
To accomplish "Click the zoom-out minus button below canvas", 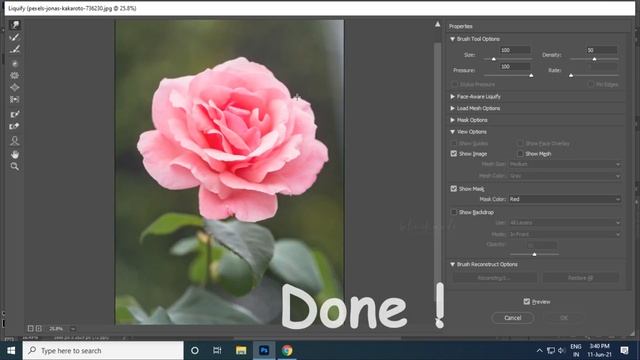I will [x=31, y=328].
